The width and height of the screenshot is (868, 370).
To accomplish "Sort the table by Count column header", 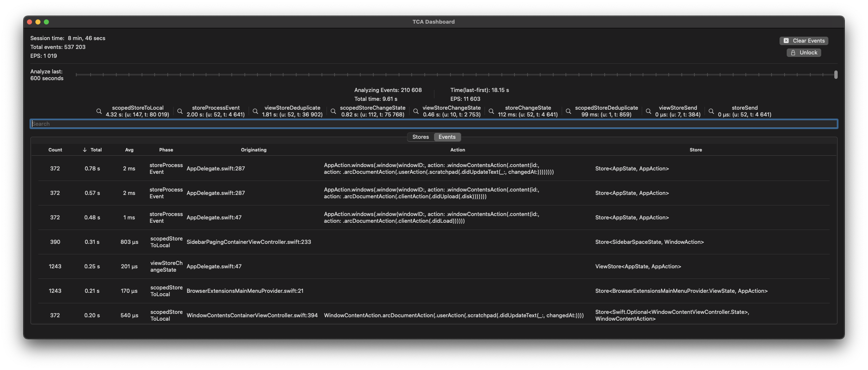I will click(55, 150).
